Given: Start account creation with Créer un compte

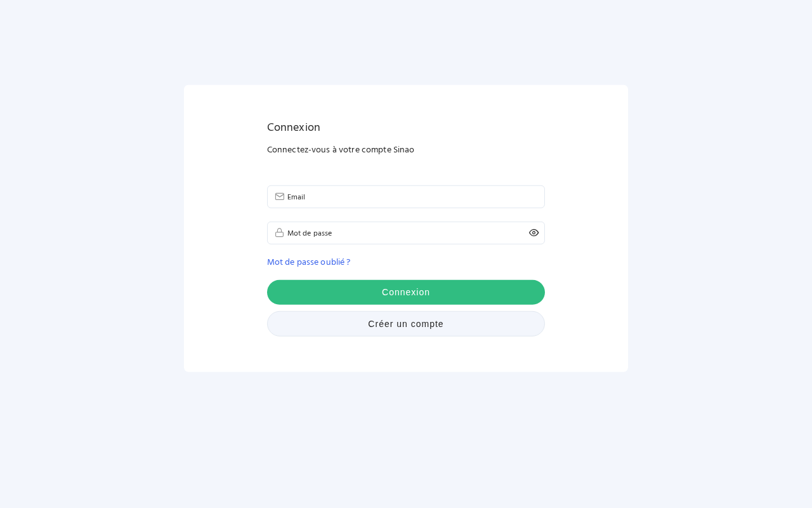Looking at the screenshot, I should point(406,324).
